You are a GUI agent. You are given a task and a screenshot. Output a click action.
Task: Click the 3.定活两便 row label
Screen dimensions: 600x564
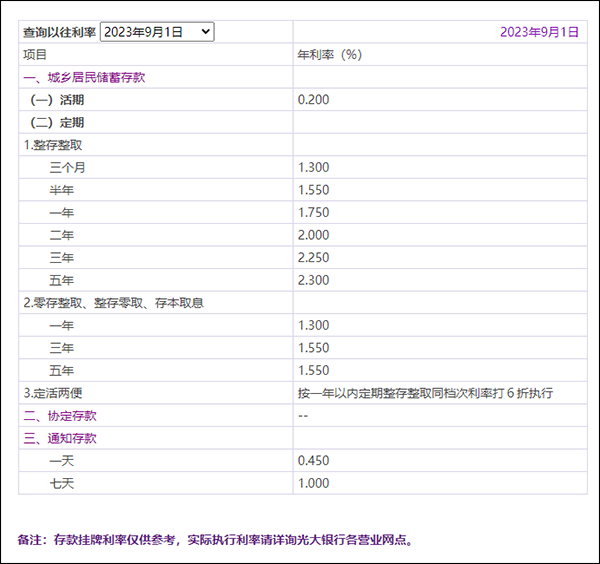53,393
